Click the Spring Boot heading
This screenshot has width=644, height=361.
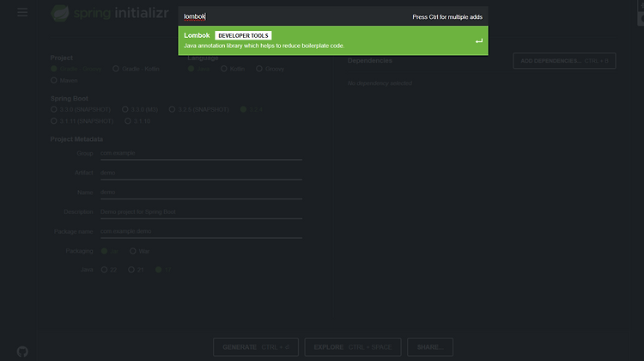(69, 98)
